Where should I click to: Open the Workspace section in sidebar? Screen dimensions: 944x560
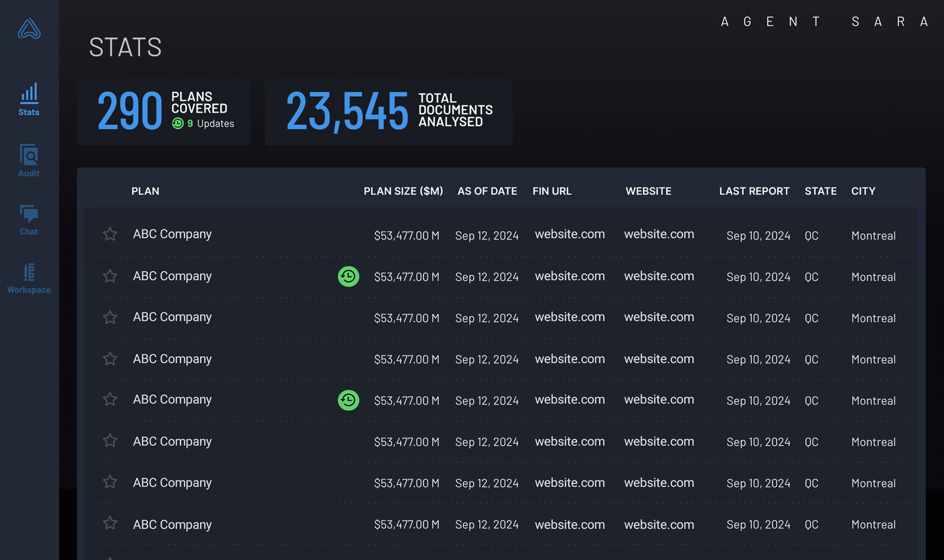pyautogui.click(x=29, y=278)
